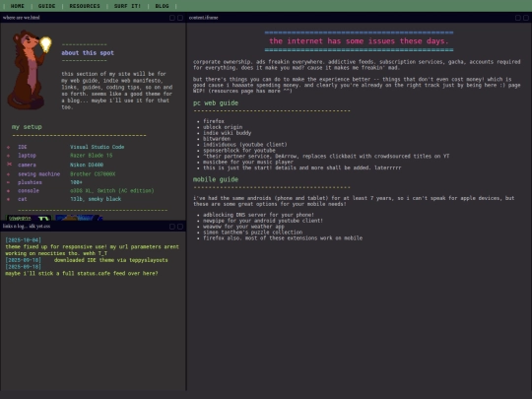Click the icon beside laptop row

coord(9,156)
